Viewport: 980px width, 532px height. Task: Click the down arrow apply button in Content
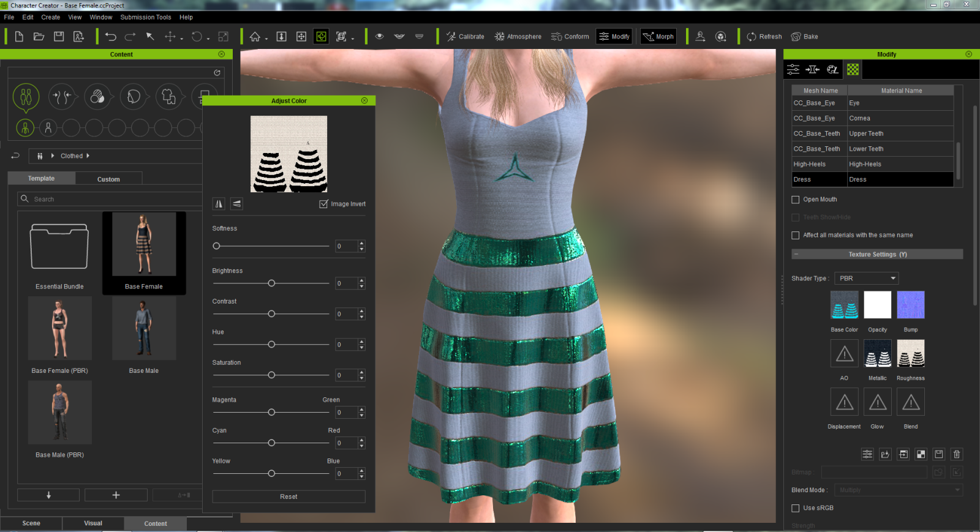48,495
